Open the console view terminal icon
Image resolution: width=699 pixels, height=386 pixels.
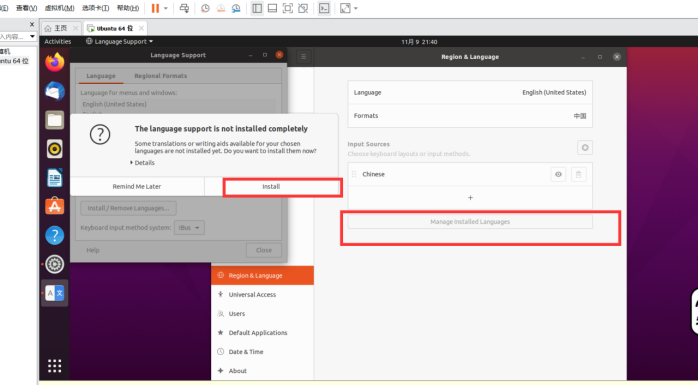click(324, 8)
